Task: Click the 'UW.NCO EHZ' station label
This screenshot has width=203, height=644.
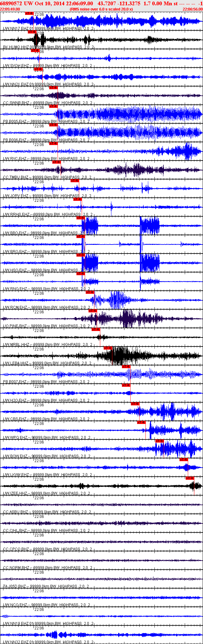Action: click(x=15, y=605)
